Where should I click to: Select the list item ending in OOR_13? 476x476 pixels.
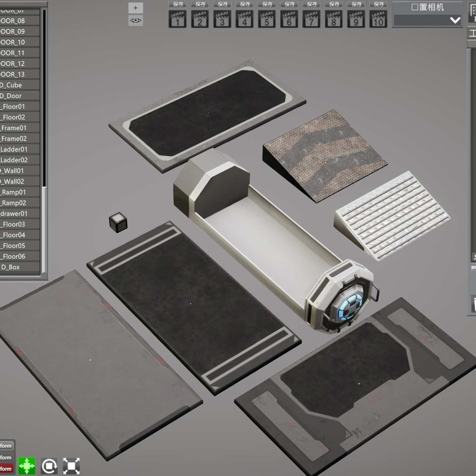[20, 74]
